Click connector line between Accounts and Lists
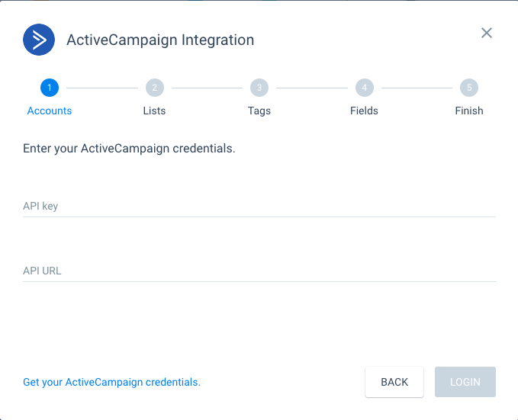Screen dimensions: 518x420 102,88
